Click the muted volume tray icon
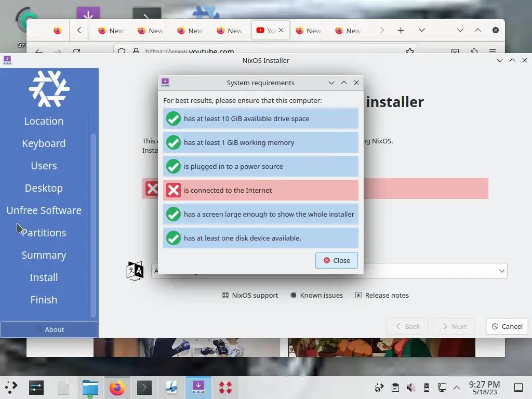The height and width of the screenshot is (399, 532). pyautogui.click(x=410, y=388)
